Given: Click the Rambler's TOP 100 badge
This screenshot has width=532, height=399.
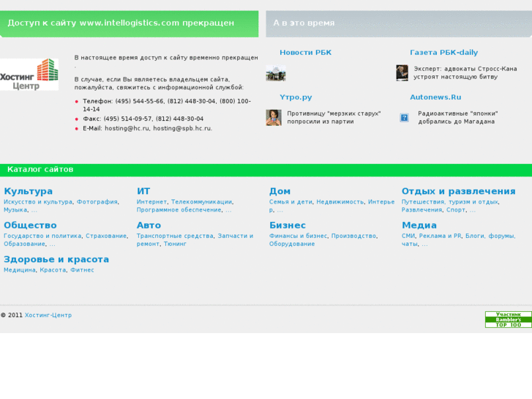Looking at the screenshot, I should [509, 319].
